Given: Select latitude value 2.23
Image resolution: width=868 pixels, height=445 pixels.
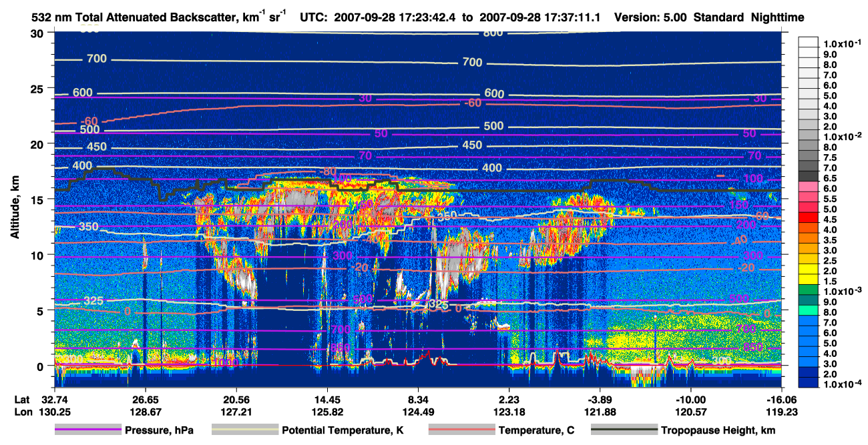Looking at the screenshot, I should pos(509,399).
